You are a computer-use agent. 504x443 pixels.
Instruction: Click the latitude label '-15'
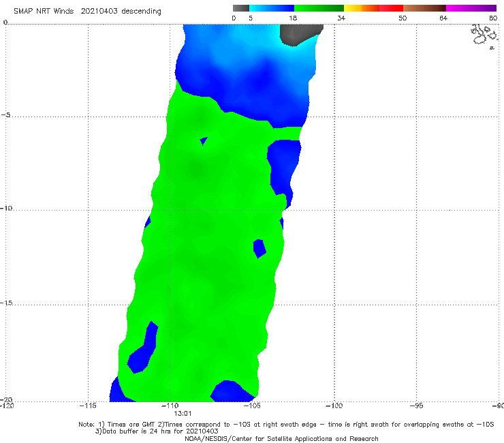6,303
